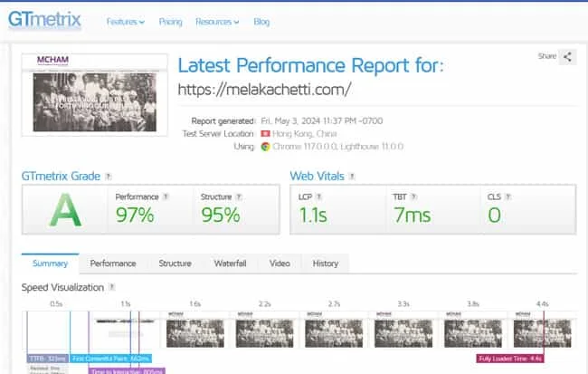Click the Fully Loaded Time marker
588x374 pixels.
click(x=510, y=359)
